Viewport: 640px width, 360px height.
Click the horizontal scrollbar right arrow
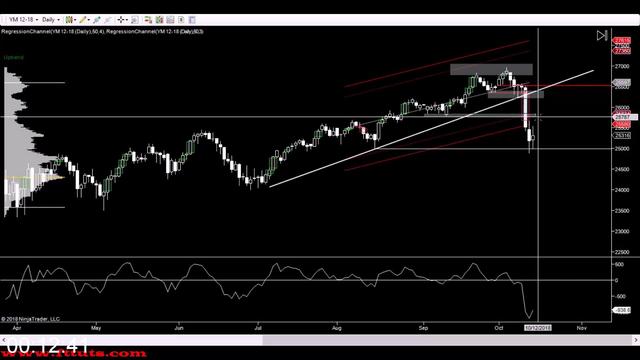(636, 340)
